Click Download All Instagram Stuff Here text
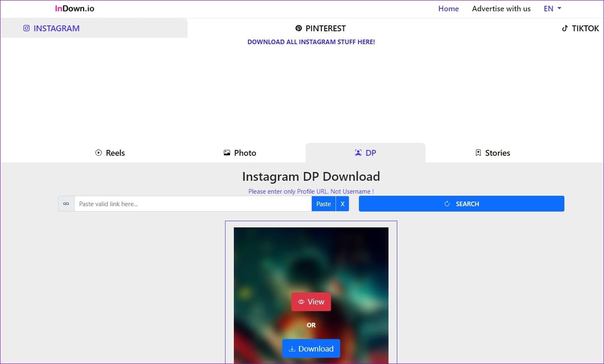Image resolution: width=604 pixels, height=364 pixels. click(x=311, y=42)
